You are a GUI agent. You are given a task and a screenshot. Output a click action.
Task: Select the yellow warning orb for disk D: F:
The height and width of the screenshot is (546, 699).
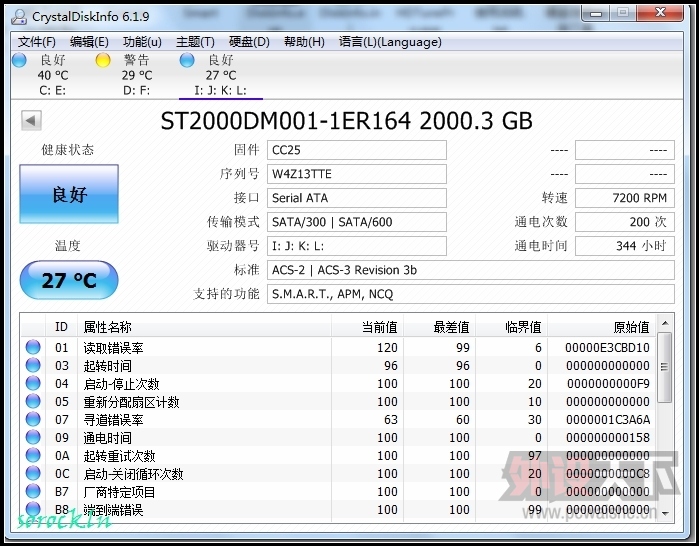[x=103, y=60]
